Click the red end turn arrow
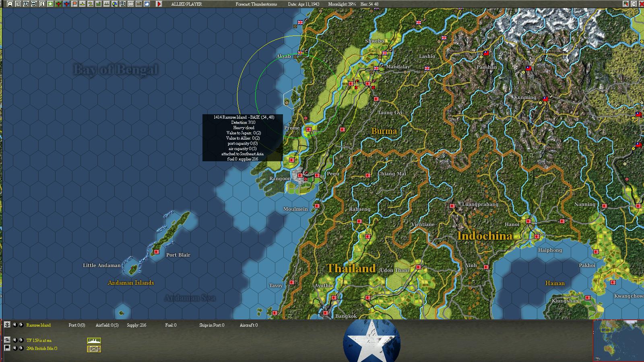The width and height of the screenshot is (644, 362). 159,4
